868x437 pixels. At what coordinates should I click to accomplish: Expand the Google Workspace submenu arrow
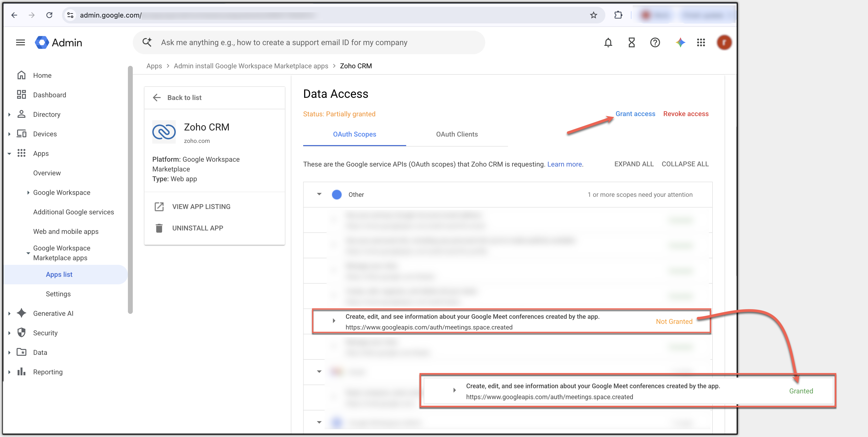click(28, 193)
